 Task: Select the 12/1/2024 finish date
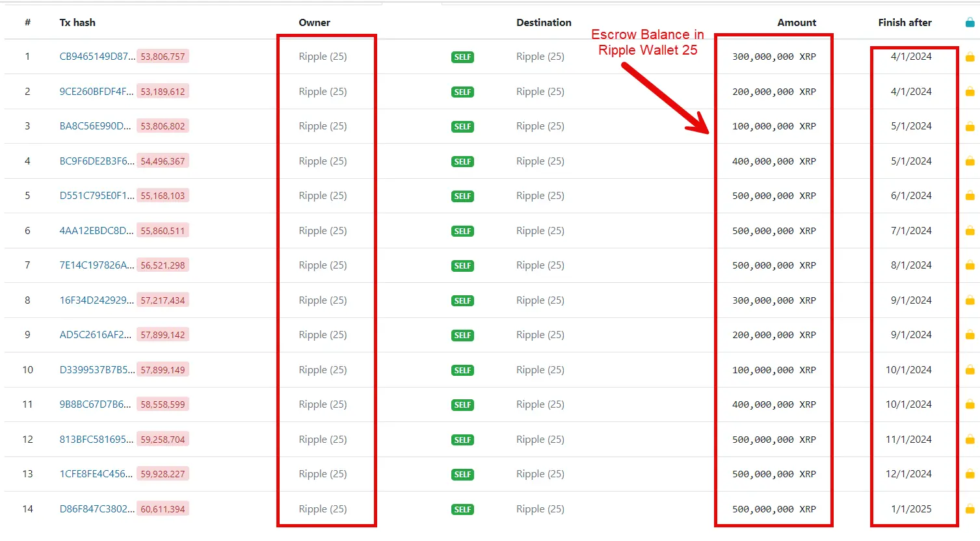908,474
